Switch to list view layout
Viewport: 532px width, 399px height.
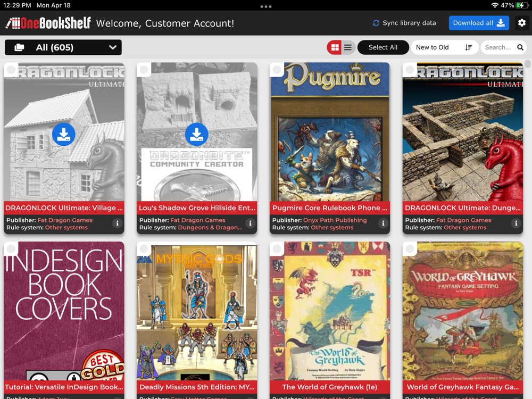click(x=348, y=47)
